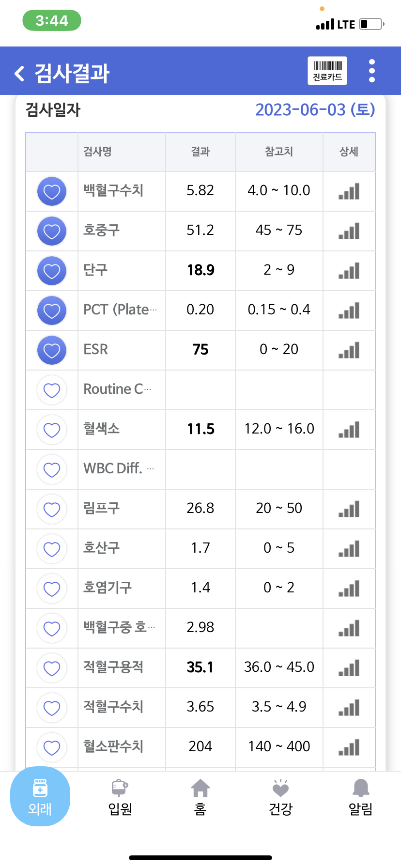Switch to the 입원 tab
The image size is (401, 868).
pyautogui.click(x=120, y=798)
